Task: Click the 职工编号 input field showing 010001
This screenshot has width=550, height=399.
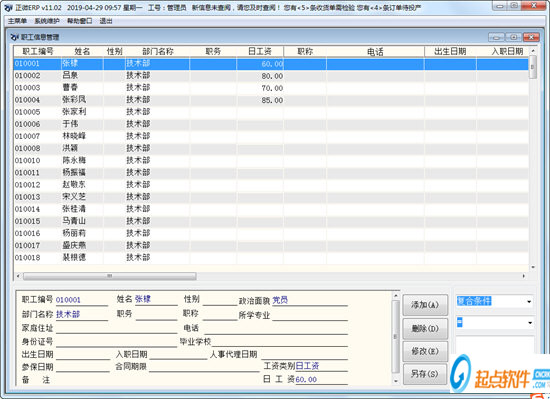Action: [81, 300]
